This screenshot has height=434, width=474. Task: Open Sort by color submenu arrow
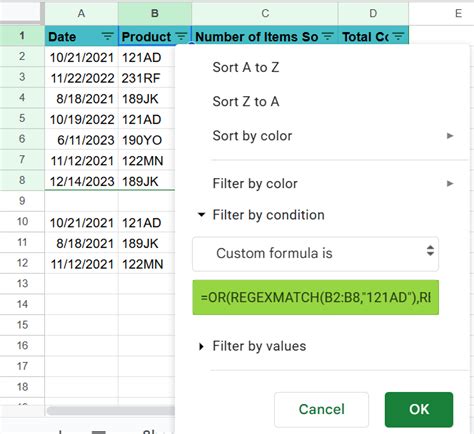(x=450, y=136)
